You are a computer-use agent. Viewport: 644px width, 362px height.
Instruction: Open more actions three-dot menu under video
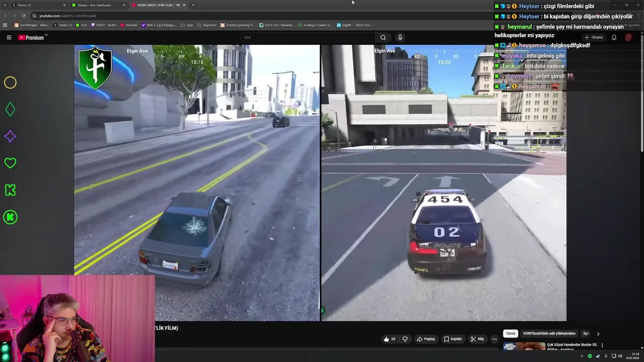[x=494, y=339]
